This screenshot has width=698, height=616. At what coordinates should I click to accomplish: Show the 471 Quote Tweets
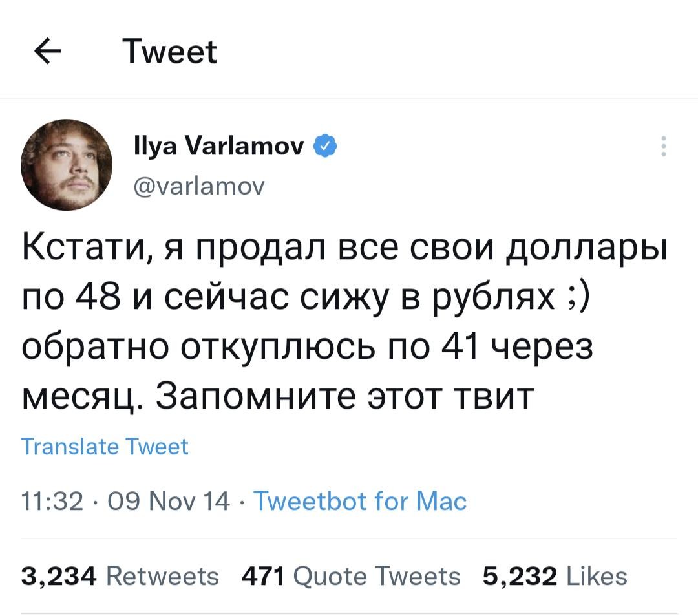click(350, 575)
